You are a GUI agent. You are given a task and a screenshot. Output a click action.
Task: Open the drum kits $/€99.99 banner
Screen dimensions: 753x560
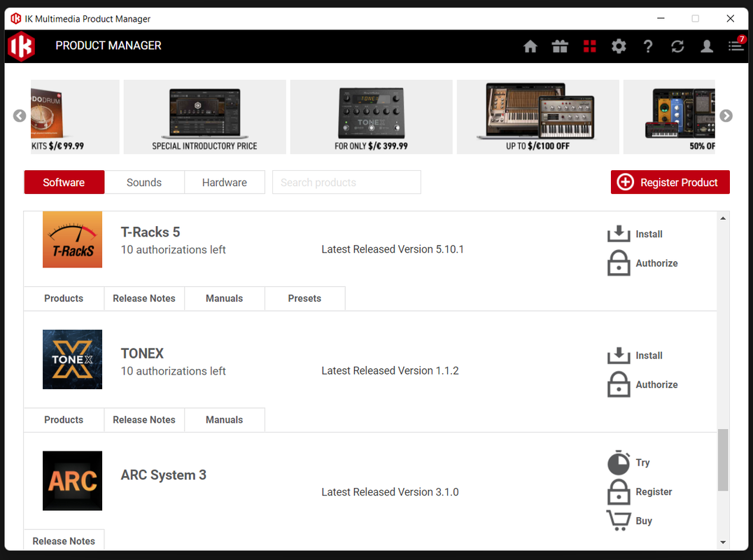(75, 117)
